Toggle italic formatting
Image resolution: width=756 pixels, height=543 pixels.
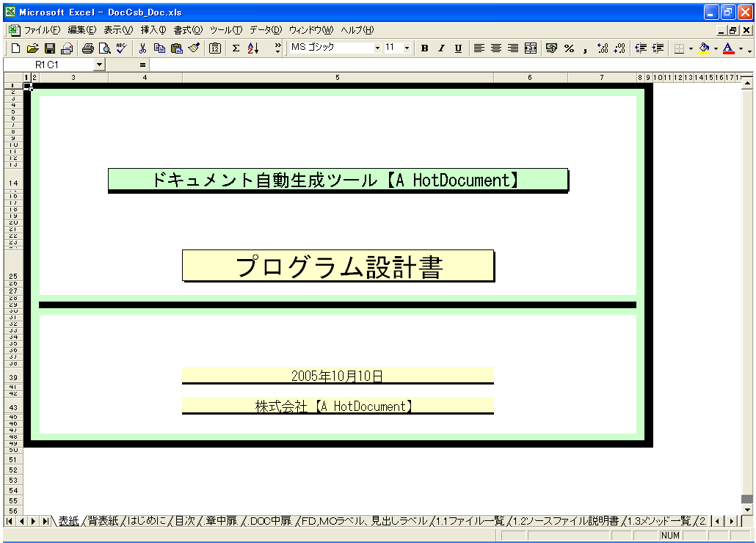click(x=441, y=48)
